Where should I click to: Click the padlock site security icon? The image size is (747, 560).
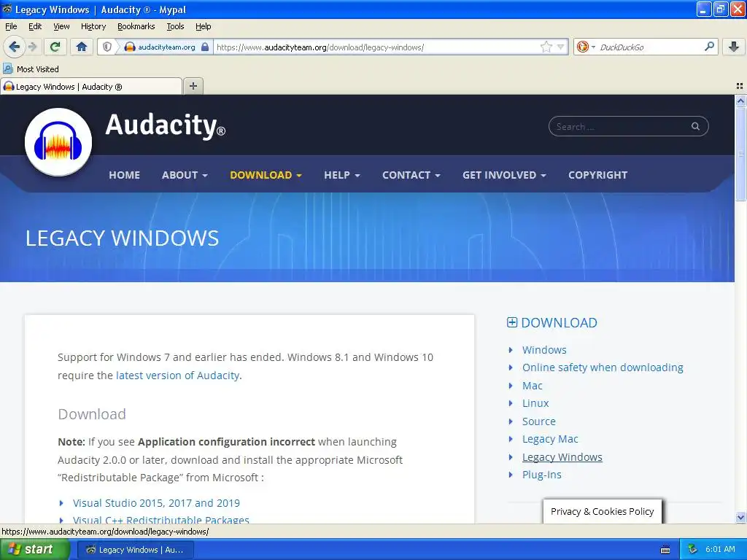[x=205, y=47]
